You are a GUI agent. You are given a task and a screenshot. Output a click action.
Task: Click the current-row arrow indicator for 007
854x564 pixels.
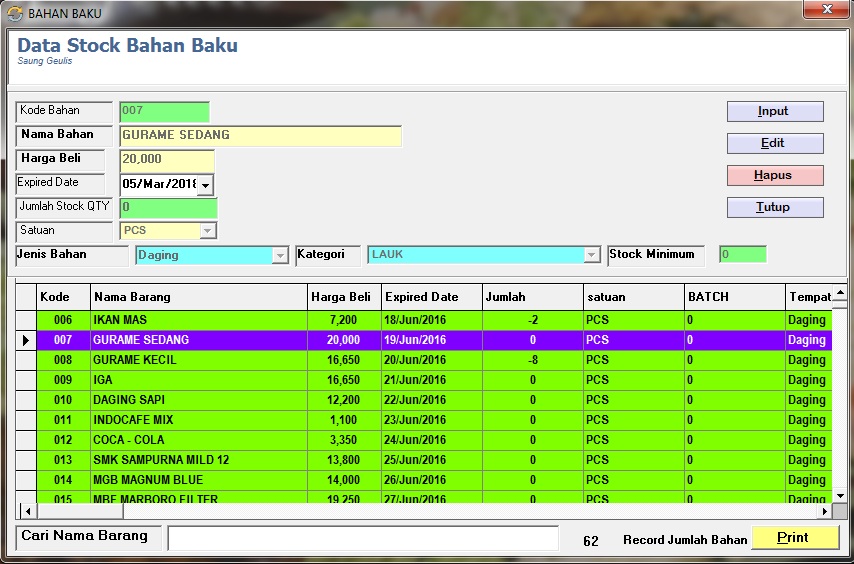pyautogui.click(x=26, y=341)
